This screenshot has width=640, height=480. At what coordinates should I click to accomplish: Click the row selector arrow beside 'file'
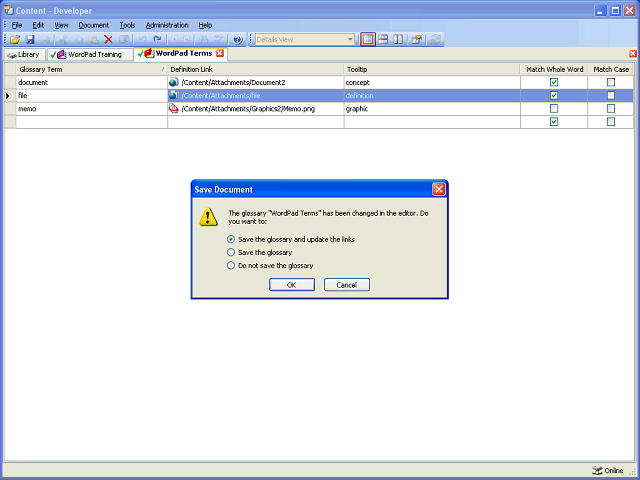8,96
